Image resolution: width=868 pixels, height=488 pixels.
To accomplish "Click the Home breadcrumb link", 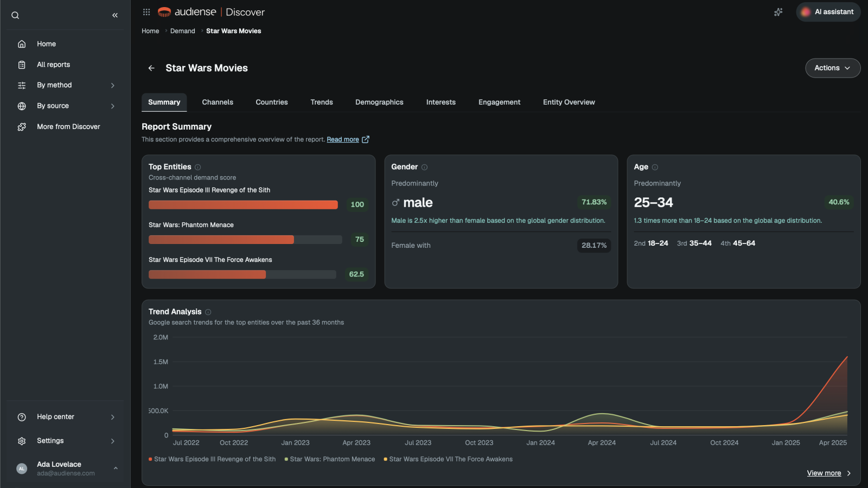I will point(150,31).
